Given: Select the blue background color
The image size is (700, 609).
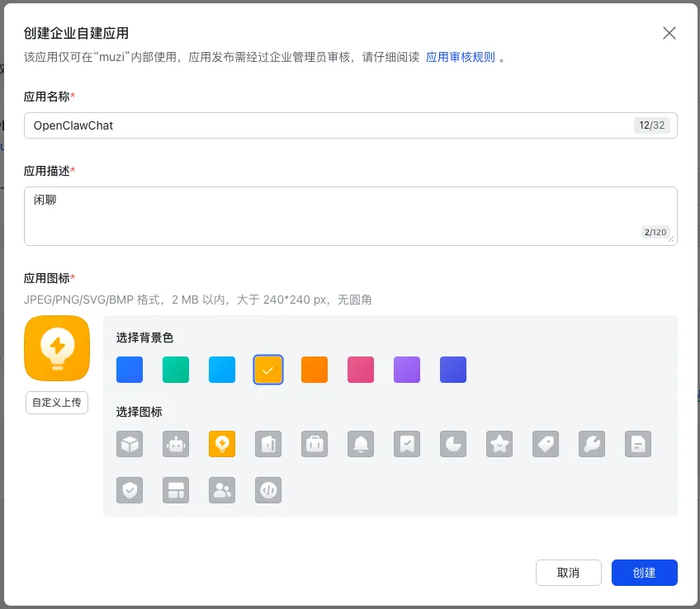Looking at the screenshot, I should (x=130, y=370).
